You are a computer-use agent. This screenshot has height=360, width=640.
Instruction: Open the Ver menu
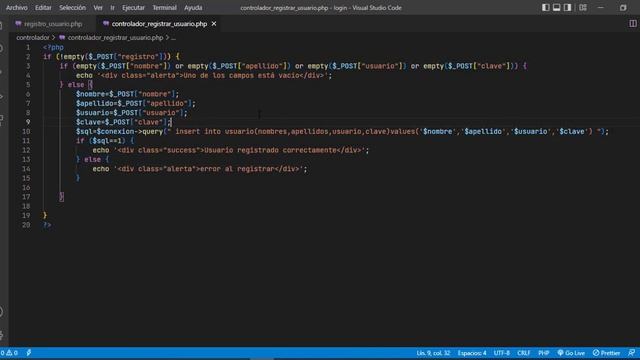click(98, 8)
